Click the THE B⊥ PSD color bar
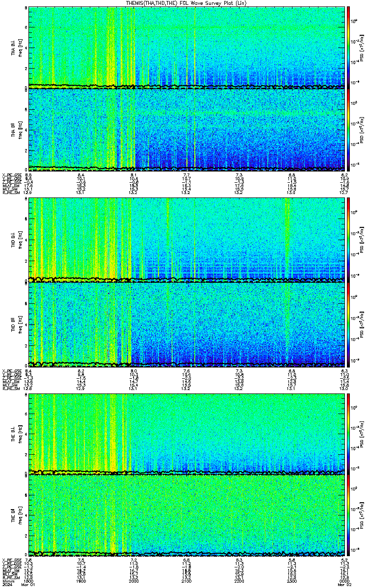 click(349, 434)
